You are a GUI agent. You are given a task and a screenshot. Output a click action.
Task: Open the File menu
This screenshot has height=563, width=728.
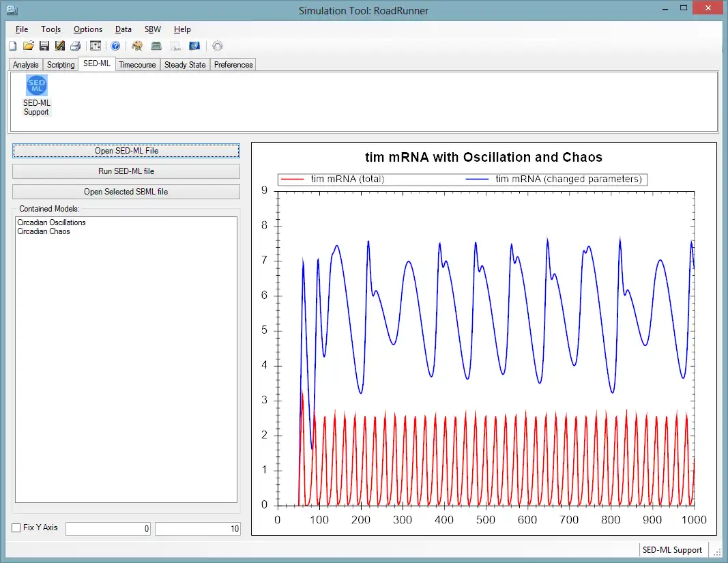(x=22, y=29)
